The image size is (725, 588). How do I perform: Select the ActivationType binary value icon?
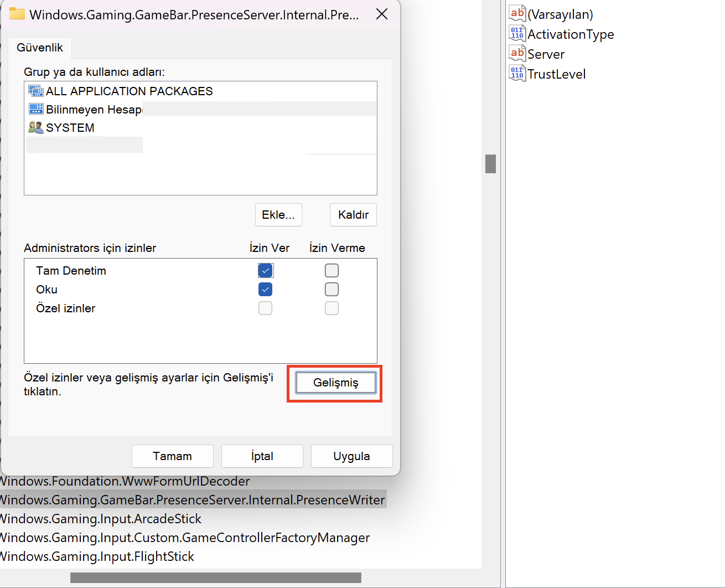[517, 34]
